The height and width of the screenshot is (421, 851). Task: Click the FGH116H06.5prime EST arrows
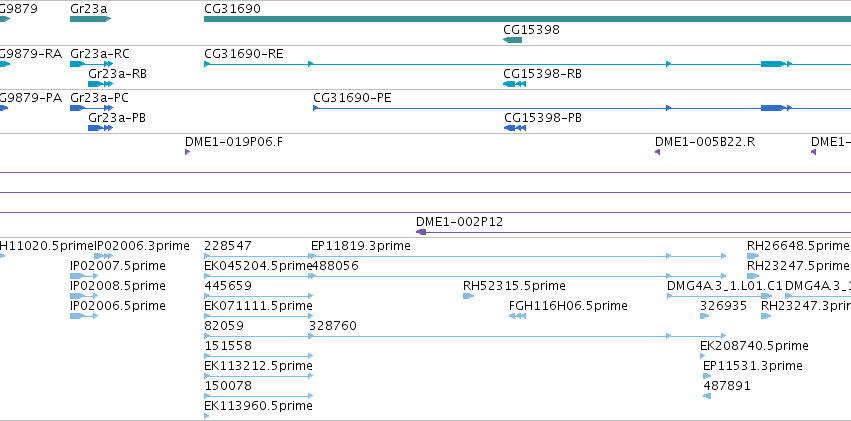click(x=517, y=316)
